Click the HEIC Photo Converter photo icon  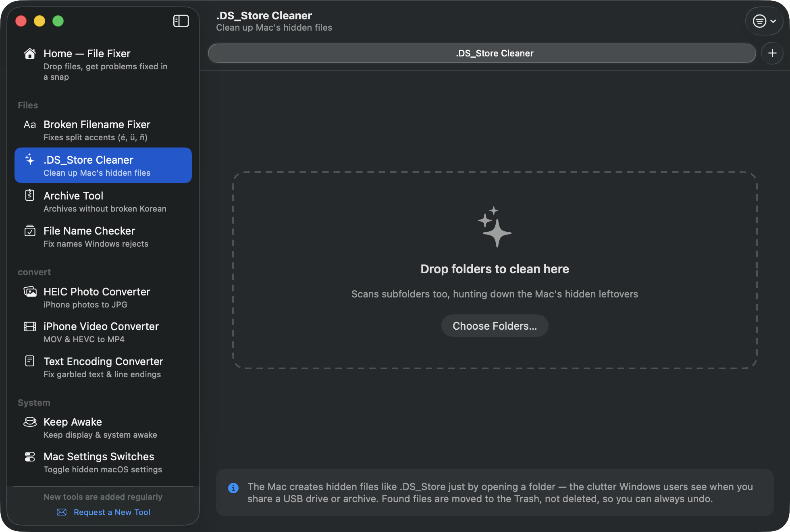pyautogui.click(x=30, y=291)
